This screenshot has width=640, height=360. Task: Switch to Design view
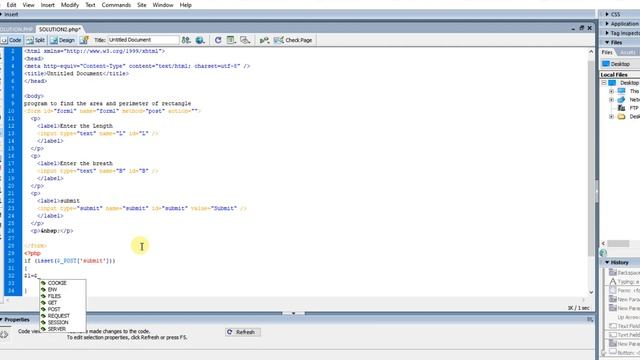(x=62, y=40)
